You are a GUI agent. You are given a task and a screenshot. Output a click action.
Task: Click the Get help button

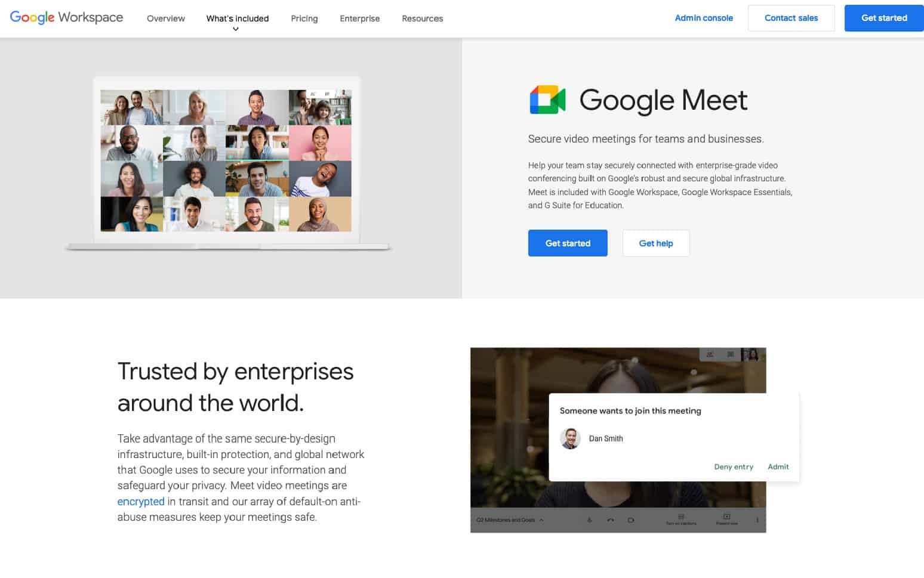[x=656, y=243]
